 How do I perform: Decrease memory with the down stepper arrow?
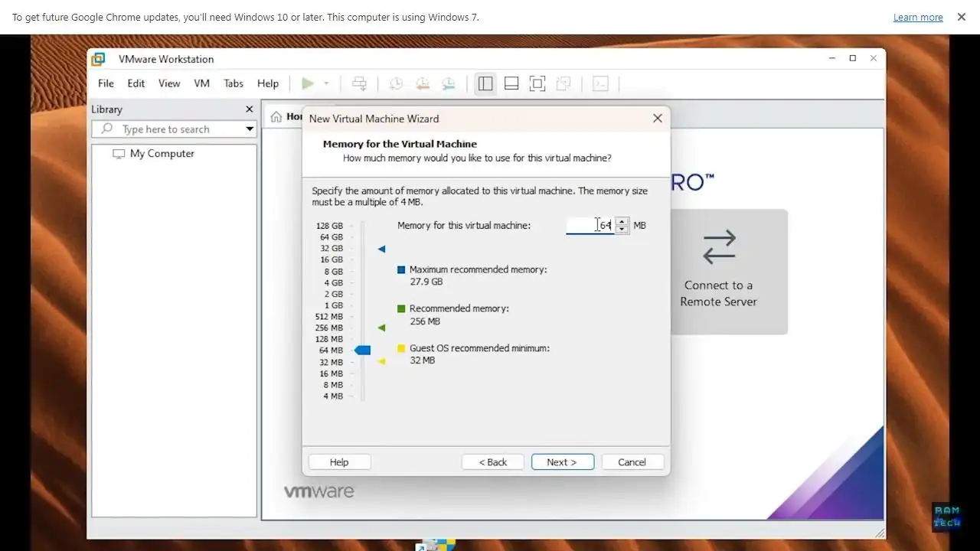pyautogui.click(x=622, y=230)
